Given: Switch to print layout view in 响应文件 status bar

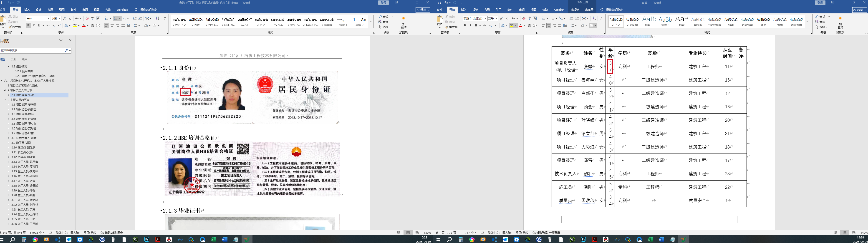Looking at the screenshot, I should tap(408, 233).
